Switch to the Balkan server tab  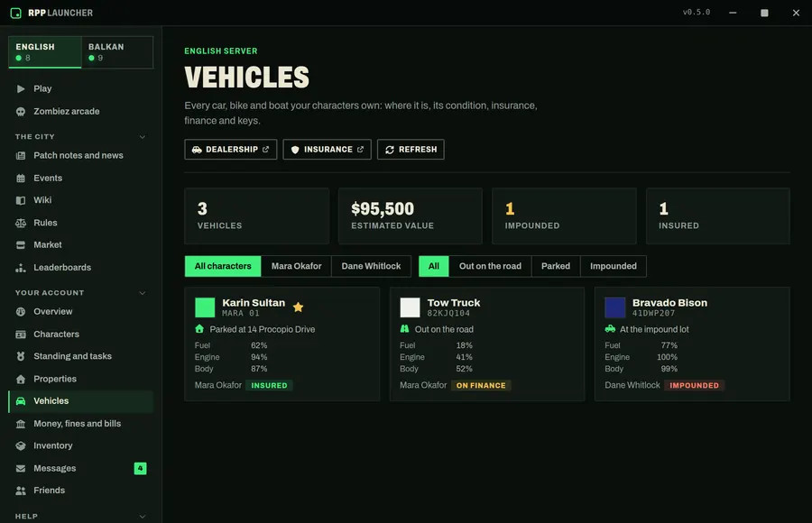[x=117, y=51]
